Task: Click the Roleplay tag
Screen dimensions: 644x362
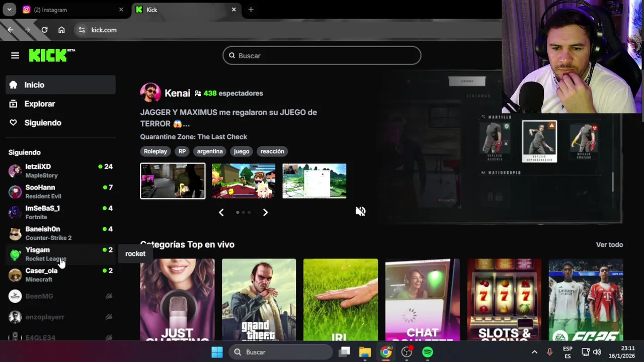Action: click(155, 151)
